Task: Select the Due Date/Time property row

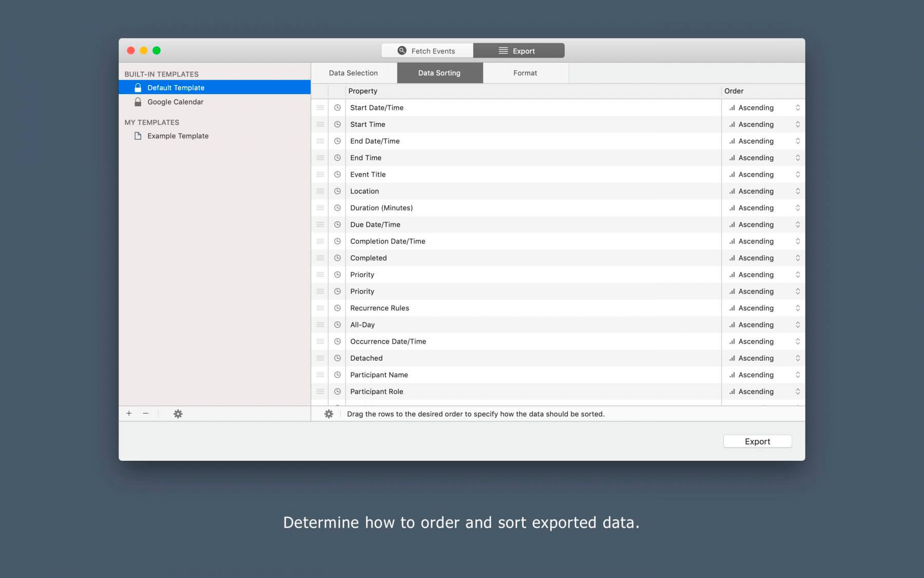Action: click(x=558, y=225)
